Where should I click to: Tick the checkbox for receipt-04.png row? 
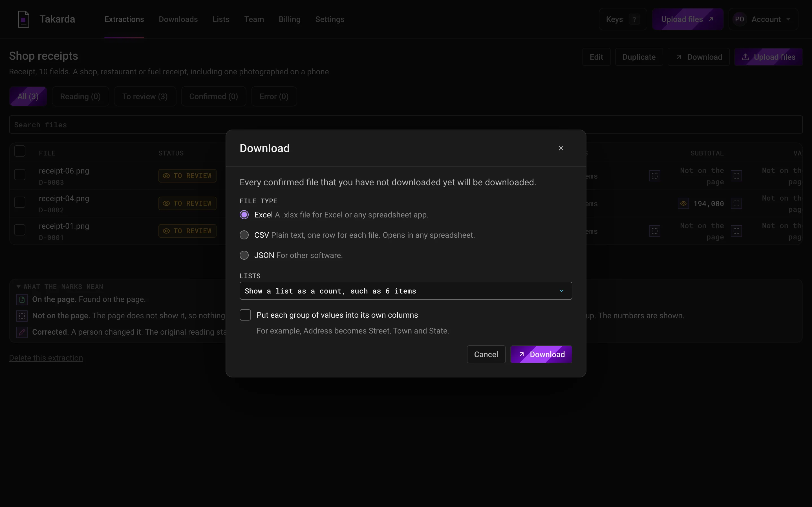[20, 202]
